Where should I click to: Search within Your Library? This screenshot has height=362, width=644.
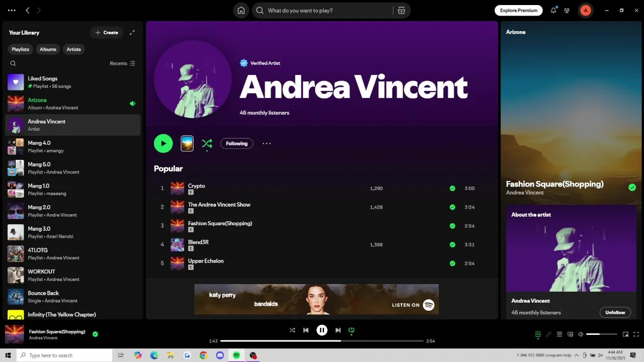pyautogui.click(x=13, y=63)
